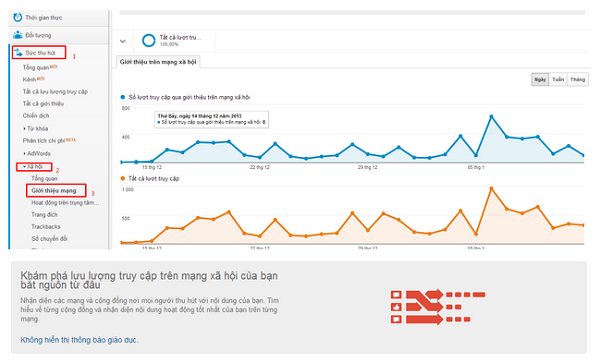
Task: Click the Đối tượng people icon
Action: point(18,35)
